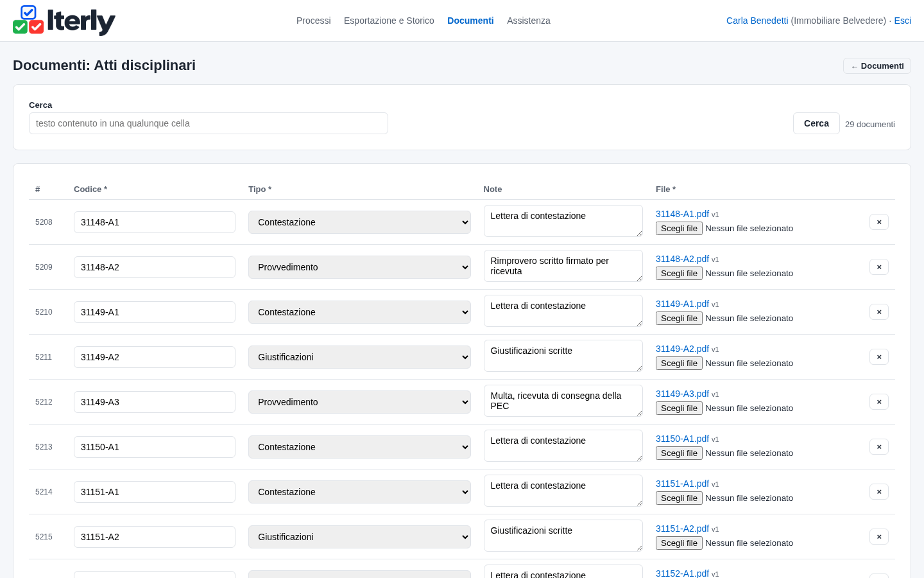Delete document 31149-A3 row
The image size is (924, 578).
point(879,402)
